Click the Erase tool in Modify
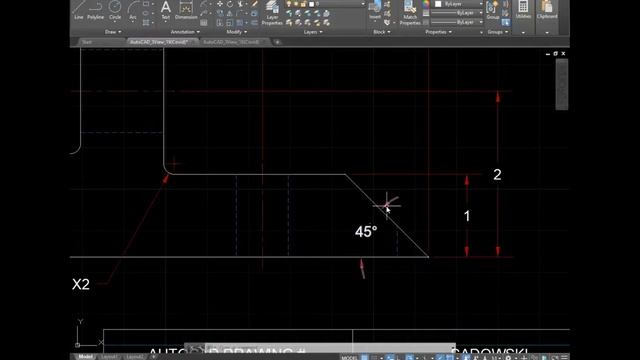The width and height of the screenshot is (640, 360). coord(254,4)
